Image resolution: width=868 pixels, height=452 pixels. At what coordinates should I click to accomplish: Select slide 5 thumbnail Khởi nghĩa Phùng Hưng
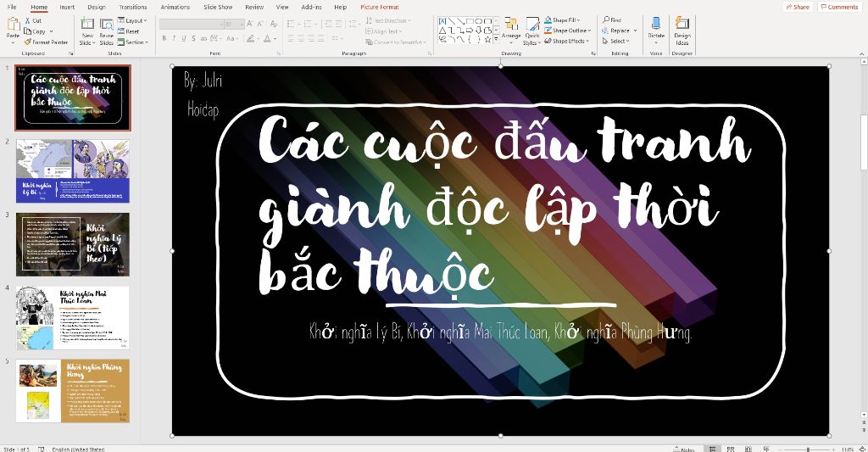click(73, 390)
